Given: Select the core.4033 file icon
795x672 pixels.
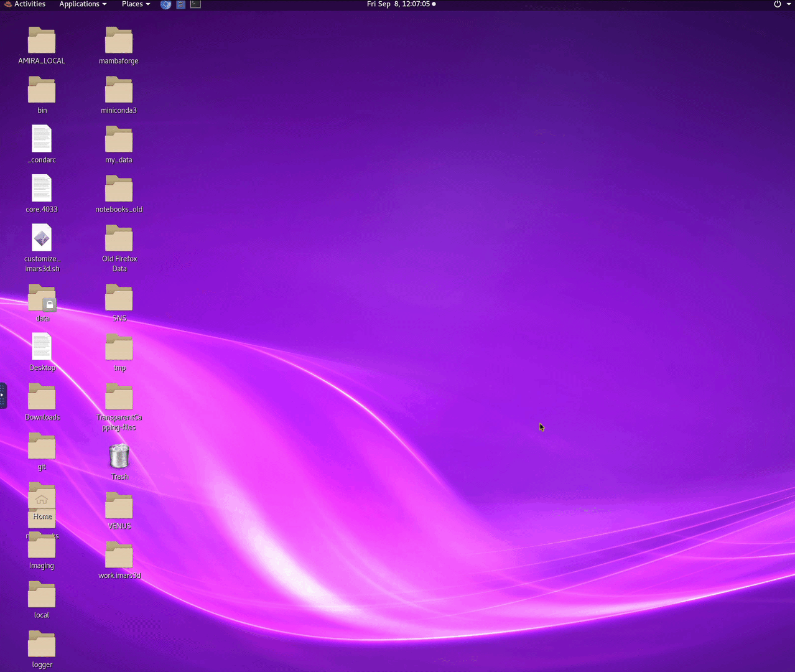Looking at the screenshot, I should point(42,189).
